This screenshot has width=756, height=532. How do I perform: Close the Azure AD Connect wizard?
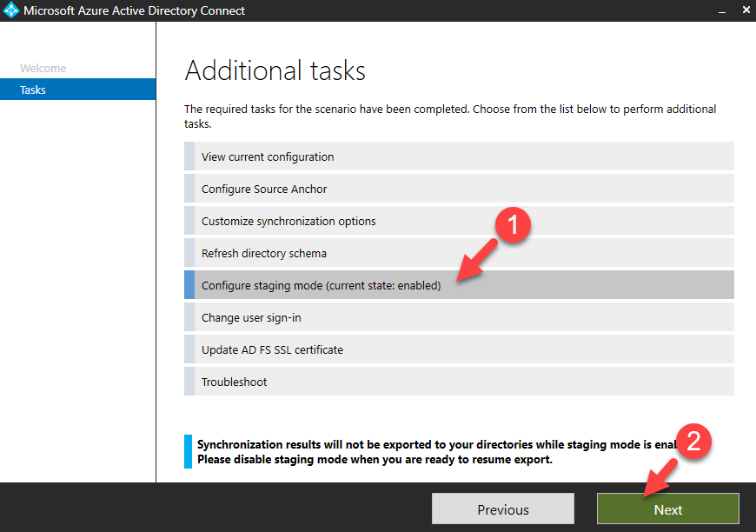(746, 10)
